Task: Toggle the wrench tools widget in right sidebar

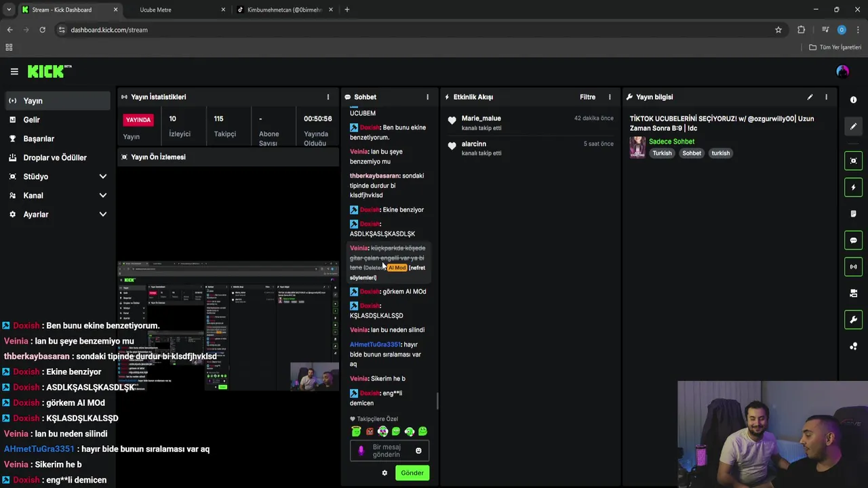Action: (853, 319)
